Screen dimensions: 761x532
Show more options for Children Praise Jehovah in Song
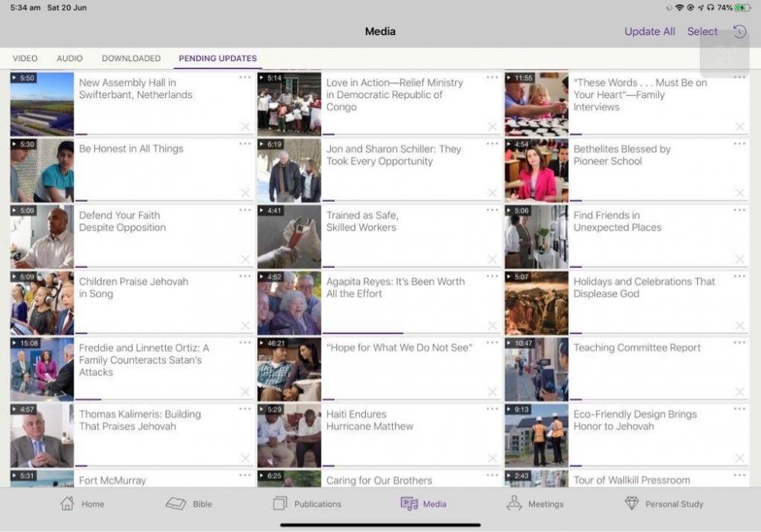[x=245, y=276]
